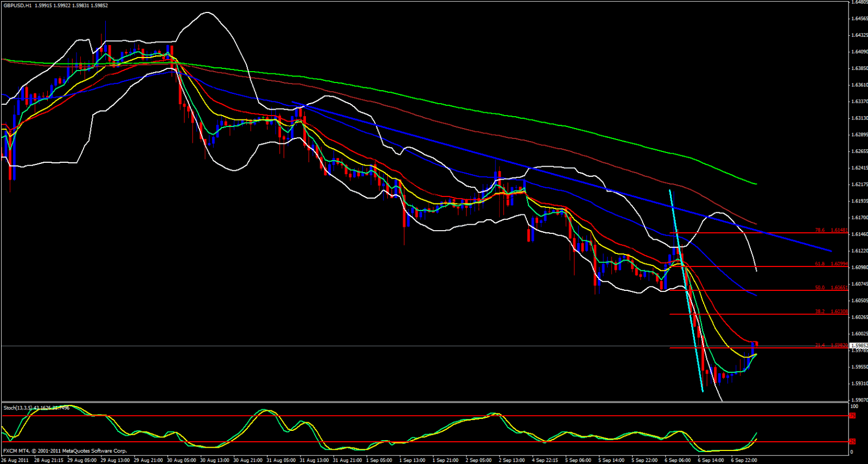Click the 2 Sep 13:00 time label
The image size is (868, 464).
[x=512, y=460]
